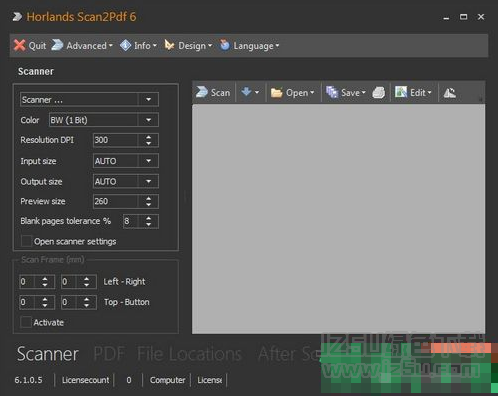The width and height of the screenshot is (498, 396).
Task: Click the Design pencil icon
Action: 169,45
